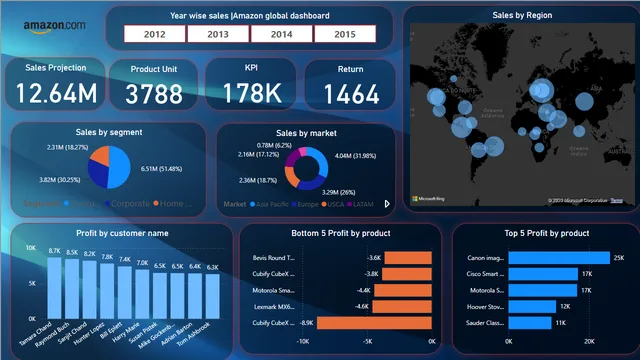This screenshot has height=360, width=640.
Task: Select the 4.04M light blue donut segment
Action: pyautogui.click(x=322, y=161)
